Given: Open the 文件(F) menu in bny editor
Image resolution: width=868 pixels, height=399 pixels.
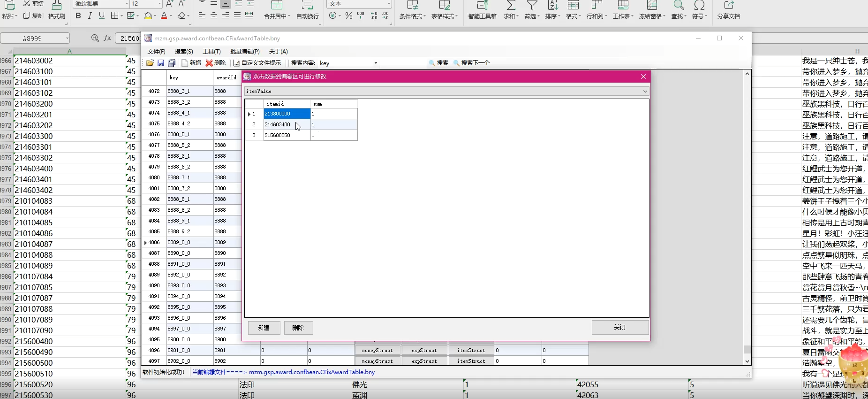Looking at the screenshot, I should pyautogui.click(x=156, y=52).
